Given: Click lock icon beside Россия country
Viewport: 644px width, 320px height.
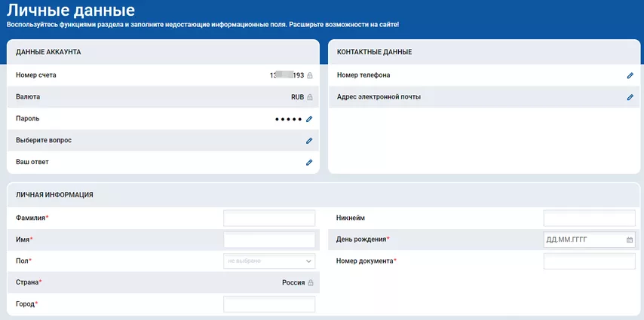Looking at the screenshot, I should pyautogui.click(x=310, y=282).
